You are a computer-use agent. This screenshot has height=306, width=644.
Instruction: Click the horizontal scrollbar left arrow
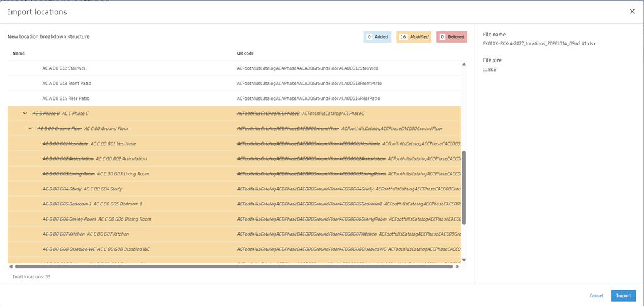click(x=11, y=266)
